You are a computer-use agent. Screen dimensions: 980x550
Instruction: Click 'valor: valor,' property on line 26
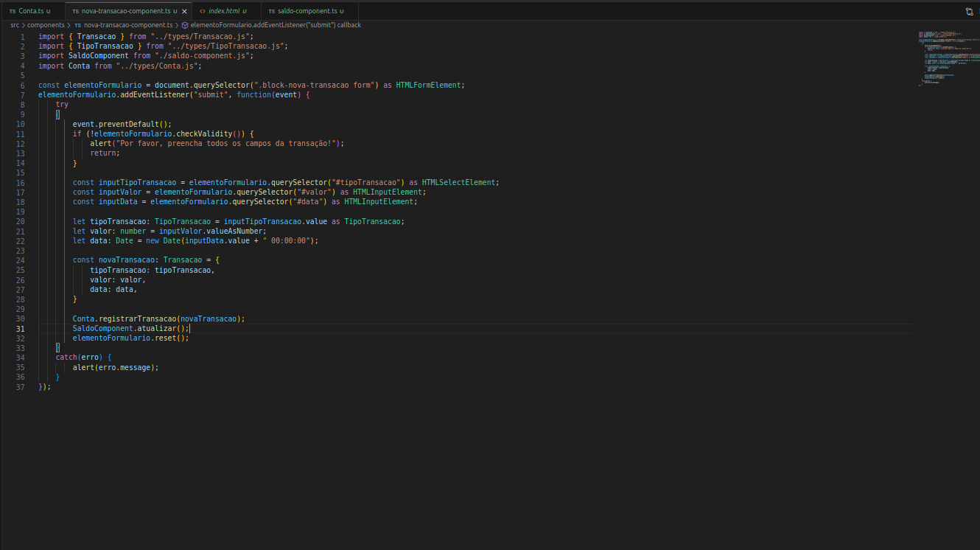(118, 279)
